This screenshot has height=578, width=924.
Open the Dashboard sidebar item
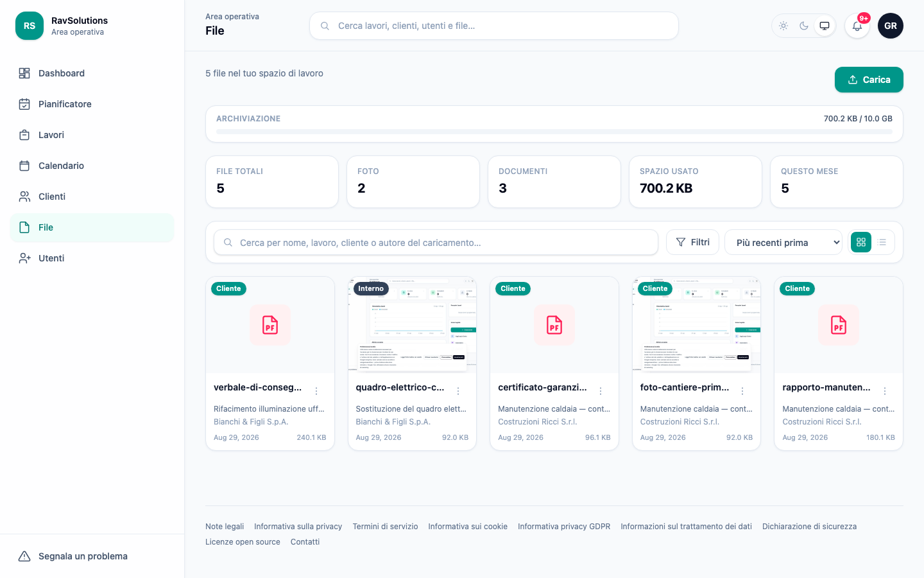click(x=92, y=73)
